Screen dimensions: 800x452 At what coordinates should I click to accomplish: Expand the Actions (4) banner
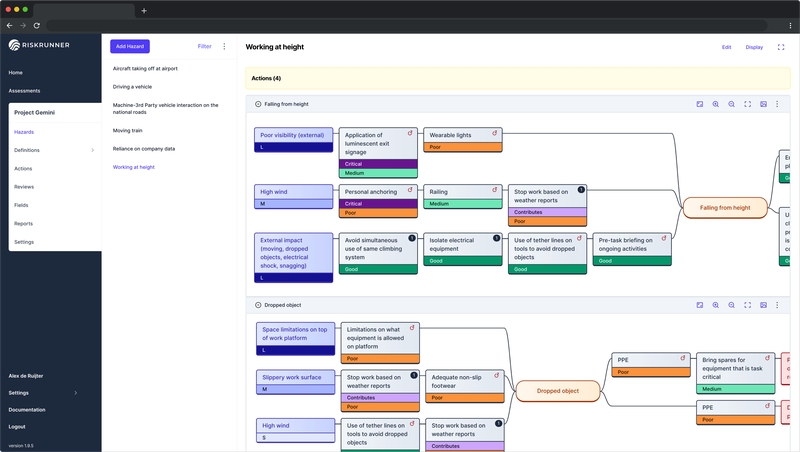coord(518,78)
